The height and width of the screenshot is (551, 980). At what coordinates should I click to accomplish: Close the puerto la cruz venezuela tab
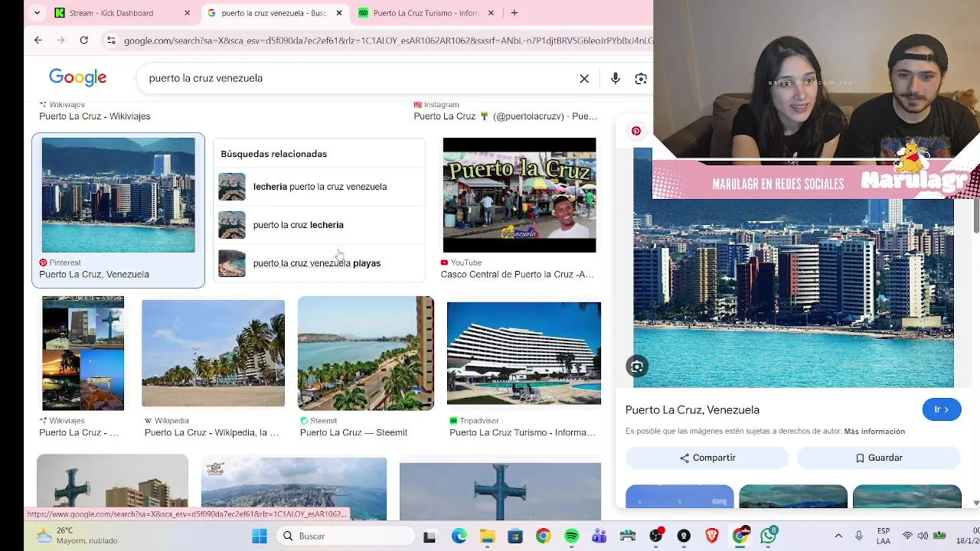click(x=339, y=13)
